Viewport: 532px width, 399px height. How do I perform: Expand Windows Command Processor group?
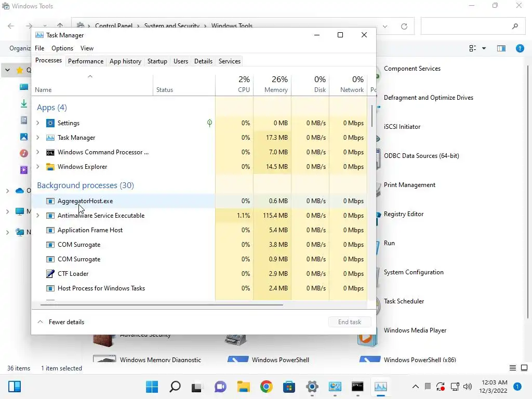point(38,152)
